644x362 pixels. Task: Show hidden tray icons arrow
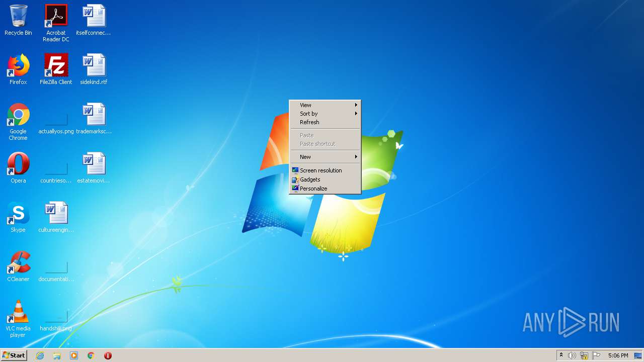tap(561, 355)
